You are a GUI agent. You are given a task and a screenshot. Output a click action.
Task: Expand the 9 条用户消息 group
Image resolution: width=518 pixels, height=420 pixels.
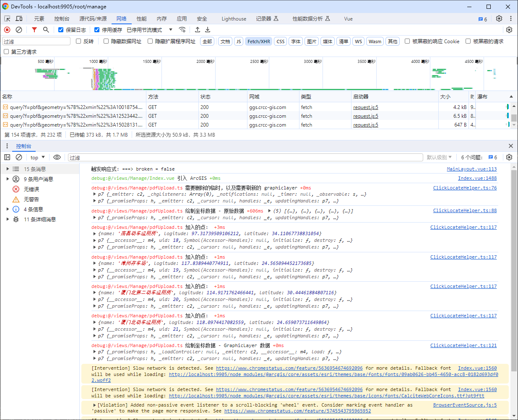point(7,179)
